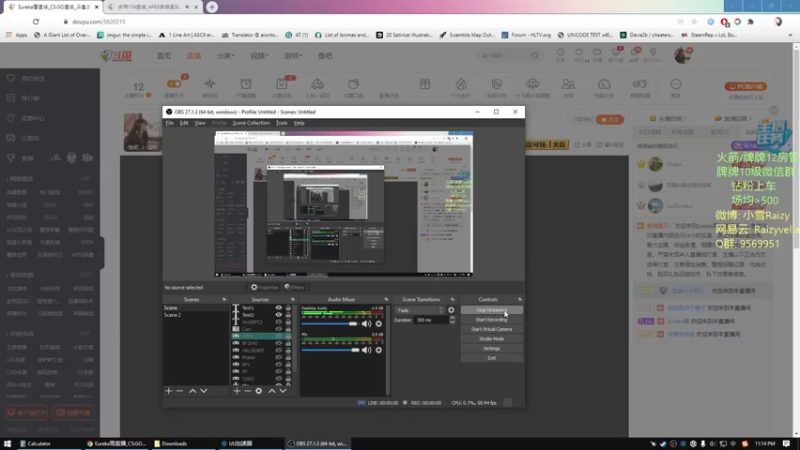Increase transition Duration with stepper up
The image size is (800, 450).
pos(452,318)
